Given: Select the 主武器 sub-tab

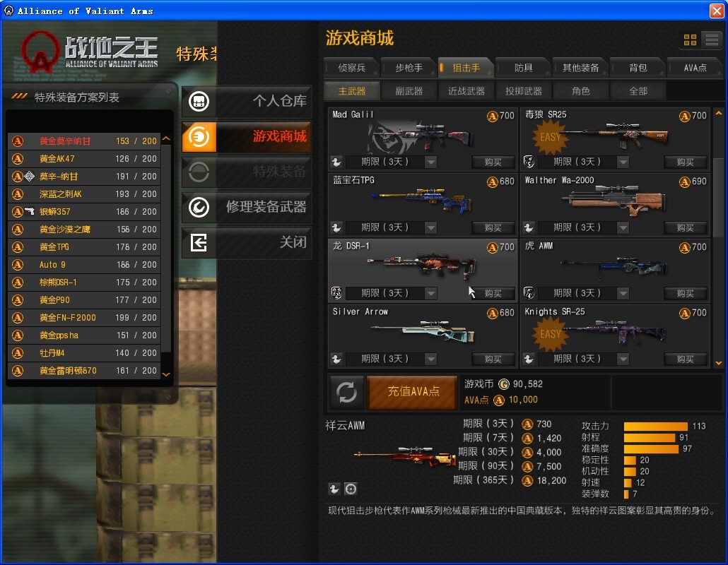Looking at the screenshot, I should 352,91.
